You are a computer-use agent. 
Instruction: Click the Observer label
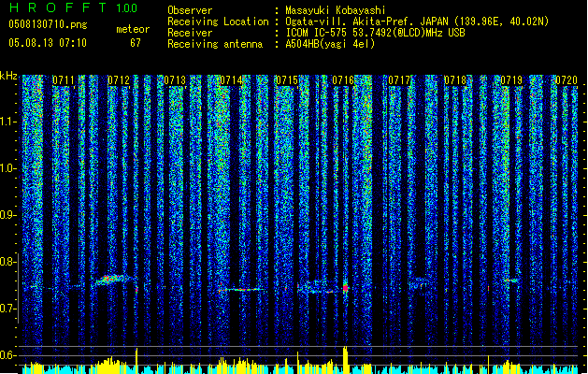click(x=190, y=10)
